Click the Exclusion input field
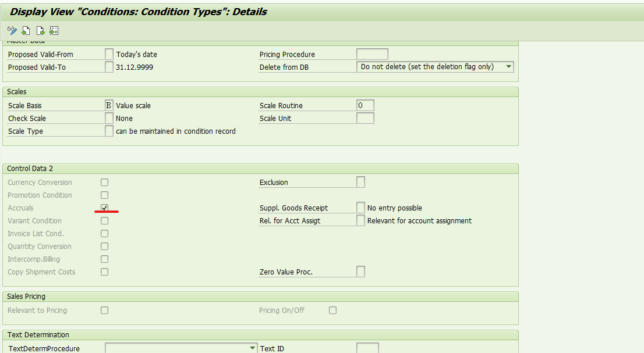This screenshot has width=644, height=353. (x=360, y=182)
